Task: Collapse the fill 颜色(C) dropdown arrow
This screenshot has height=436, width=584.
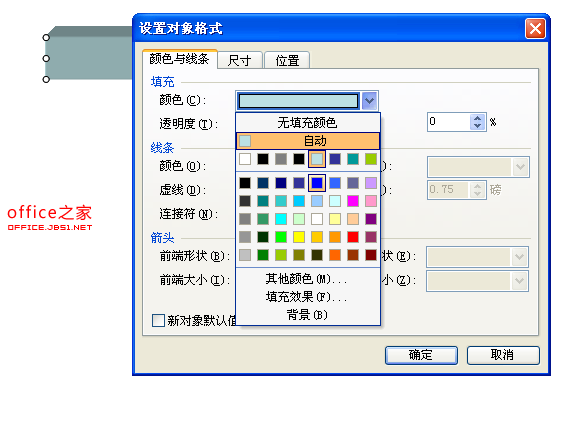Action: [369, 101]
